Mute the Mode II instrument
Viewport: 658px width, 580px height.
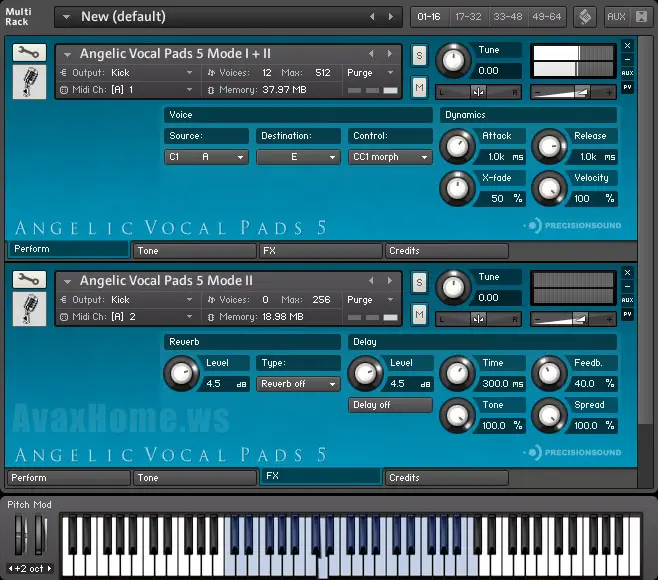[x=419, y=314]
